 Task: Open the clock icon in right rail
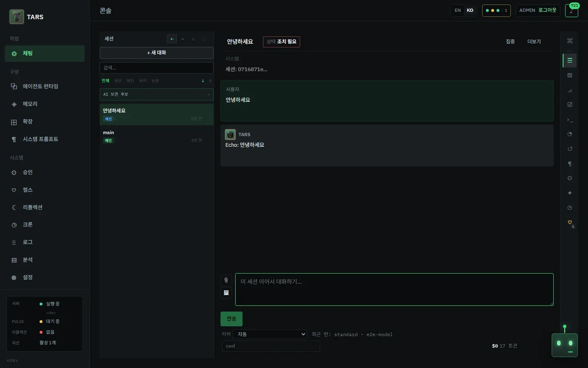(x=570, y=208)
